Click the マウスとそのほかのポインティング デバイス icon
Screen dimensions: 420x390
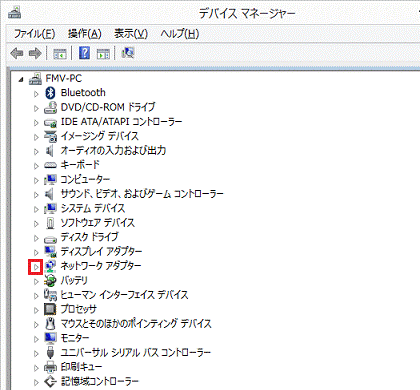pyautogui.click(x=50, y=324)
